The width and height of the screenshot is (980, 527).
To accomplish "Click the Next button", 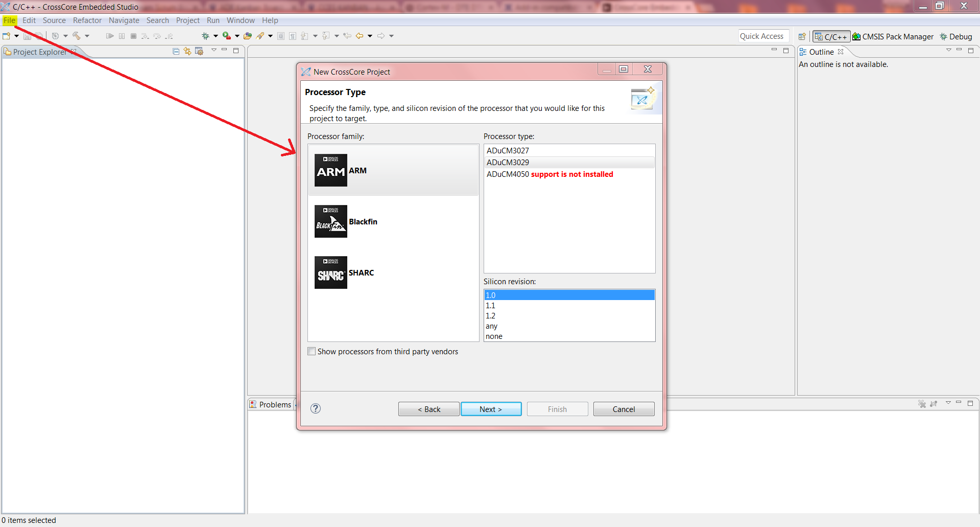I will pos(491,409).
